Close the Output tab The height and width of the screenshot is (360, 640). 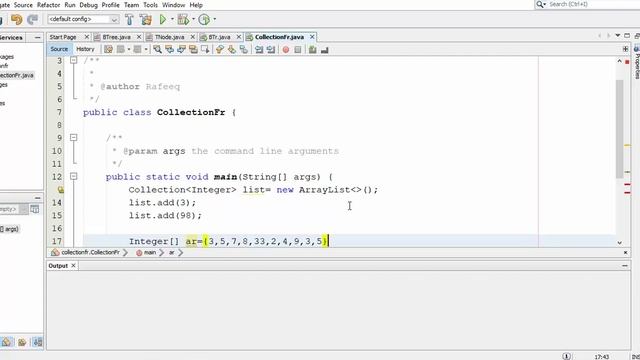(73, 266)
